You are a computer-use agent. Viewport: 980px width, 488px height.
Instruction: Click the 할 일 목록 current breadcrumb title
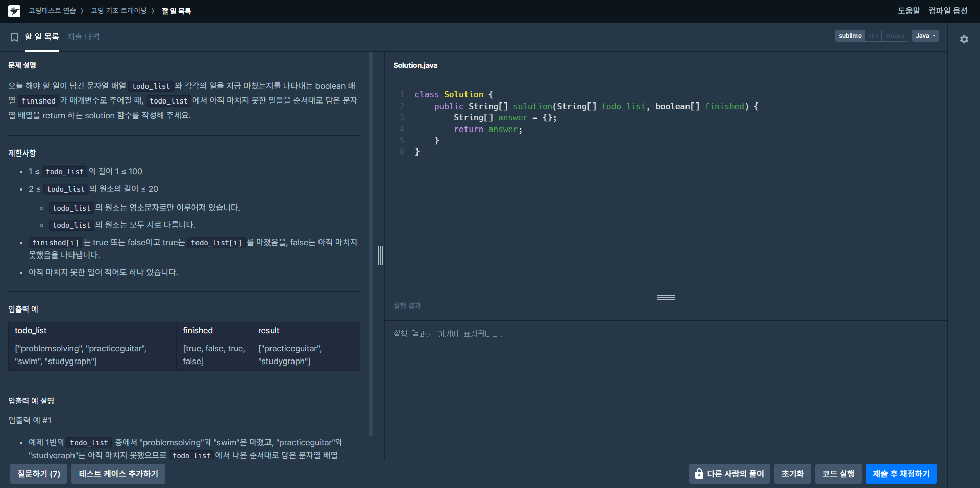click(177, 11)
